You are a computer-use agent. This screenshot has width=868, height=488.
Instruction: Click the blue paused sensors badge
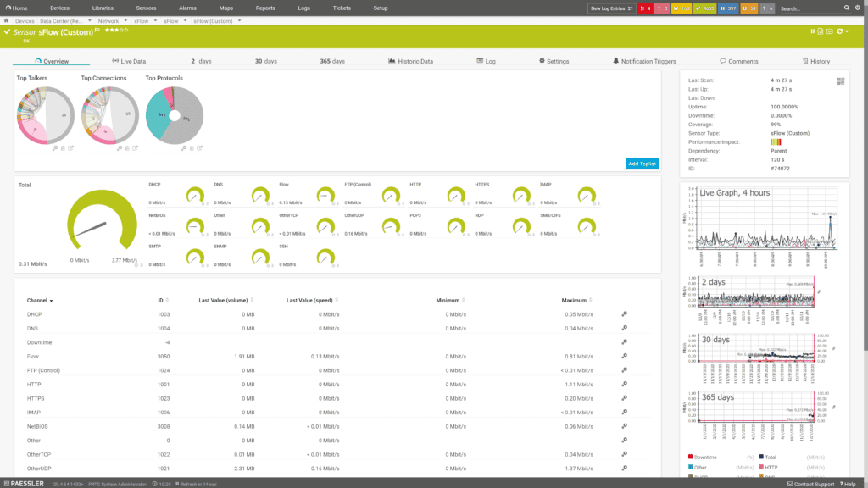pos(728,8)
